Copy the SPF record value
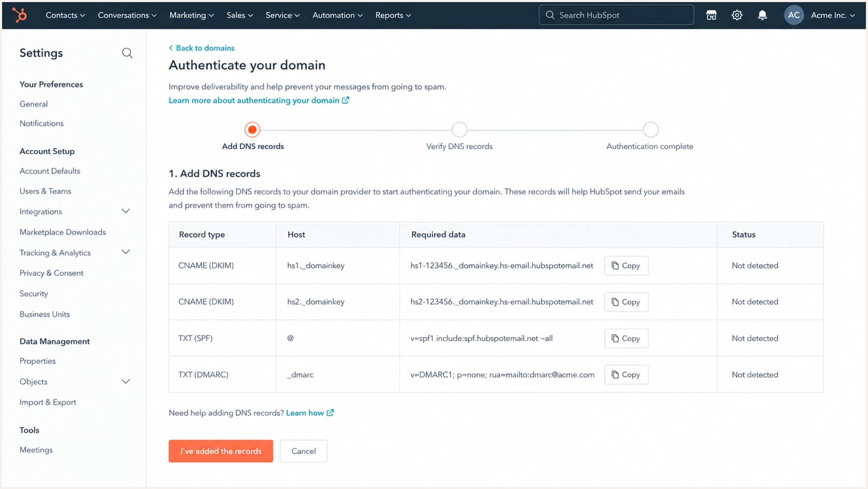 (x=626, y=338)
